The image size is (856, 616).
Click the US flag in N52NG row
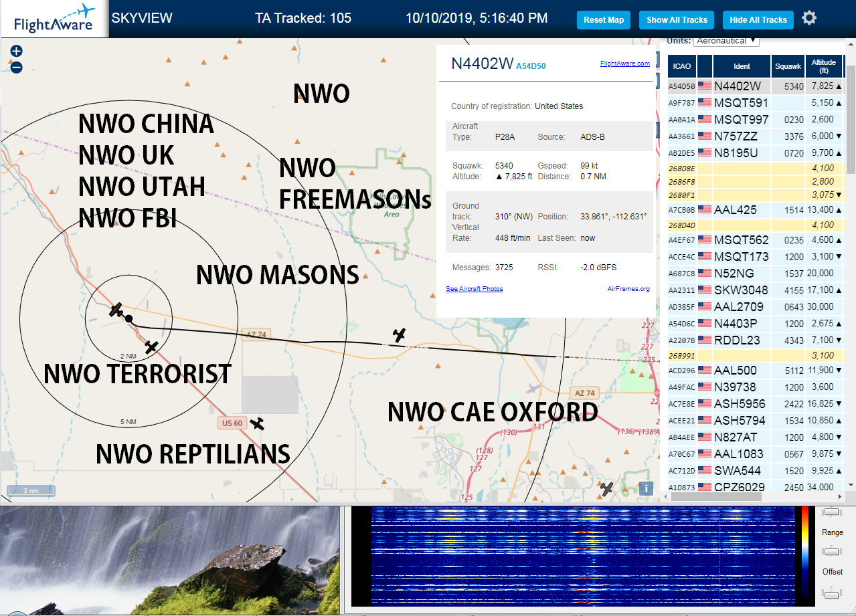pyautogui.click(x=704, y=273)
